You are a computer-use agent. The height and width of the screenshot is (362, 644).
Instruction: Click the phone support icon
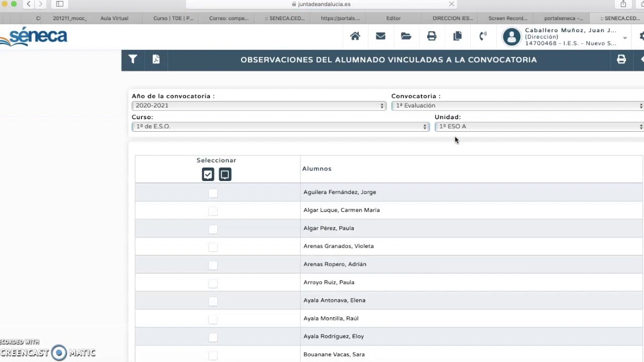(483, 36)
